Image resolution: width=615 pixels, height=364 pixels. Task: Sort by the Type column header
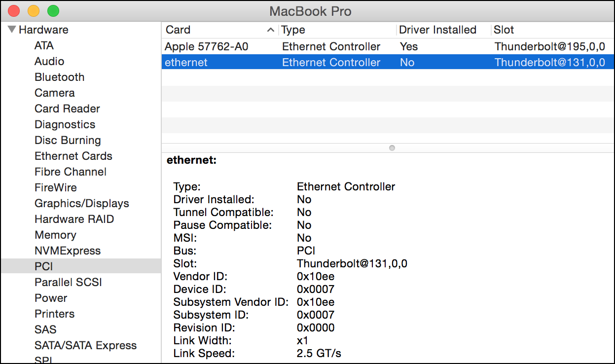point(338,30)
